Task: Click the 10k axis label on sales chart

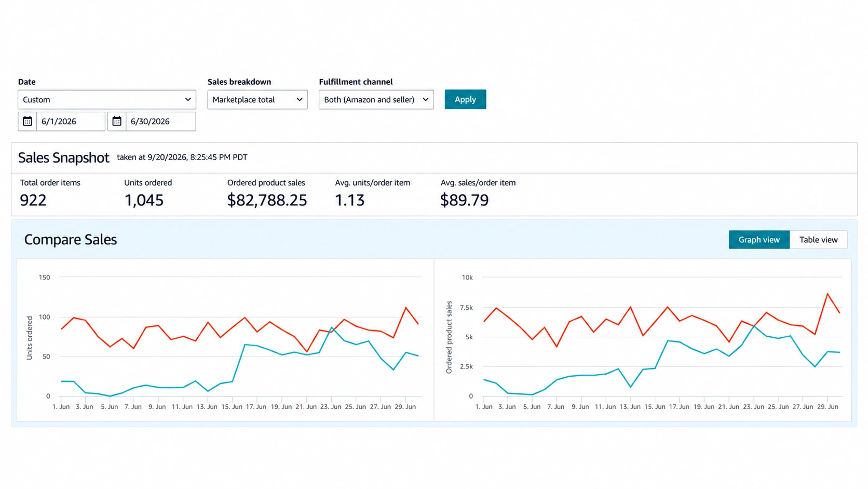Action: coord(467,277)
